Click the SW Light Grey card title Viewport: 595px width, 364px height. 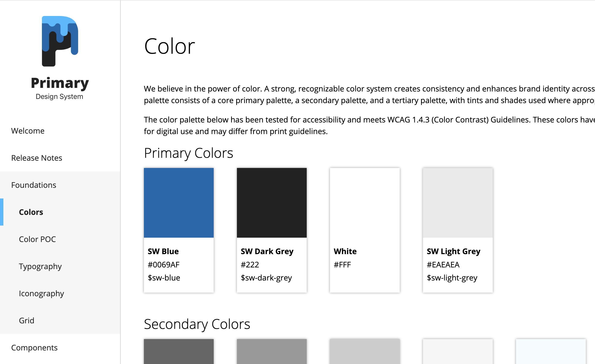pos(454,251)
